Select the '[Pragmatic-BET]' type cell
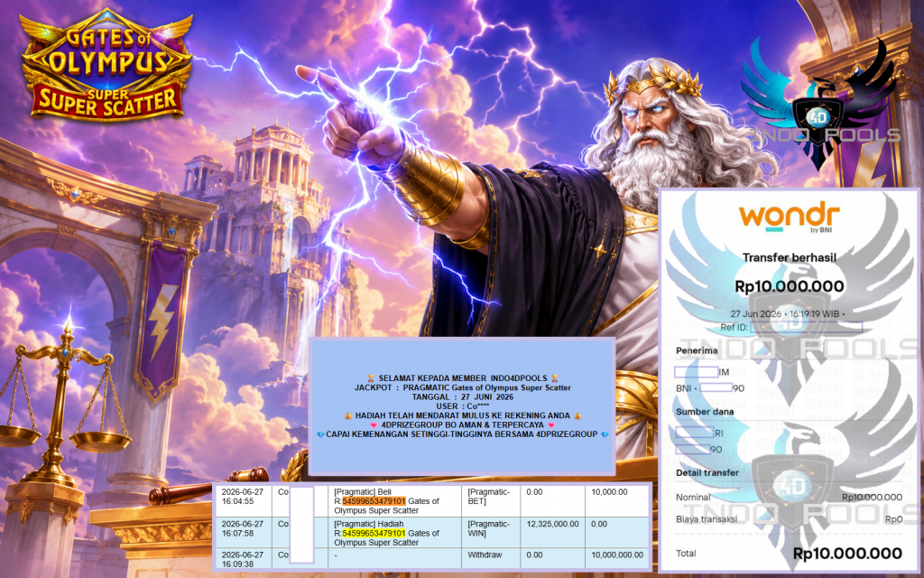The height and width of the screenshot is (578, 924). coord(492,500)
